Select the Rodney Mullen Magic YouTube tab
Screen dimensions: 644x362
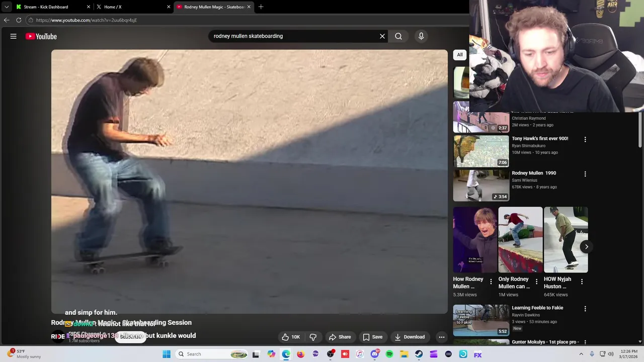214,7
